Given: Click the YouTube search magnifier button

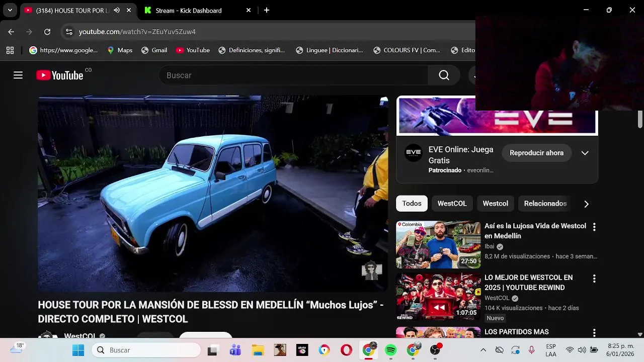Looking at the screenshot, I should (x=444, y=75).
